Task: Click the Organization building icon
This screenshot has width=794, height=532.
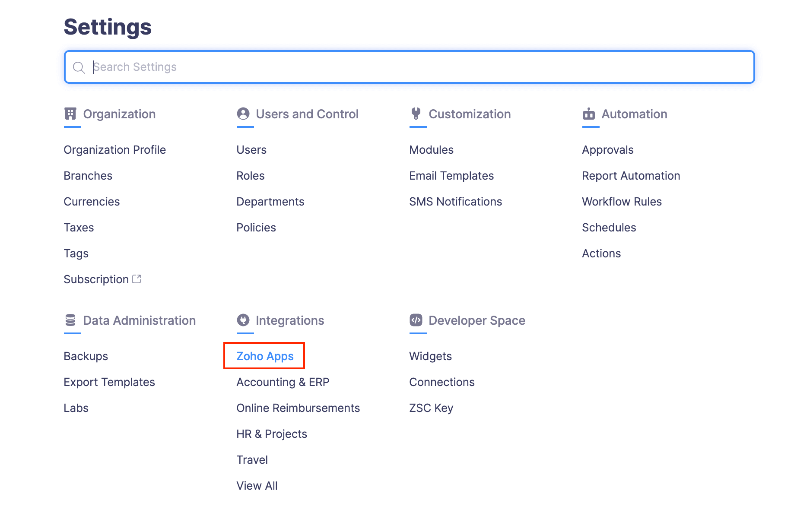Action: point(70,114)
